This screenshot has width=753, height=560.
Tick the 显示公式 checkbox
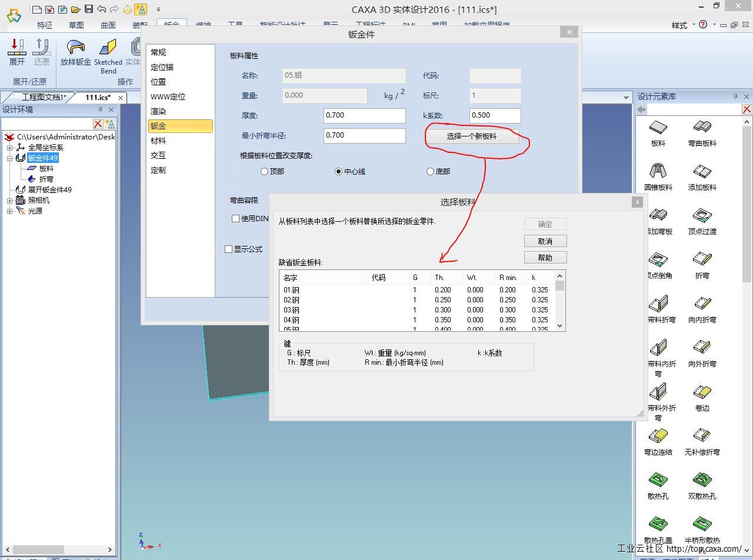coord(228,249)
